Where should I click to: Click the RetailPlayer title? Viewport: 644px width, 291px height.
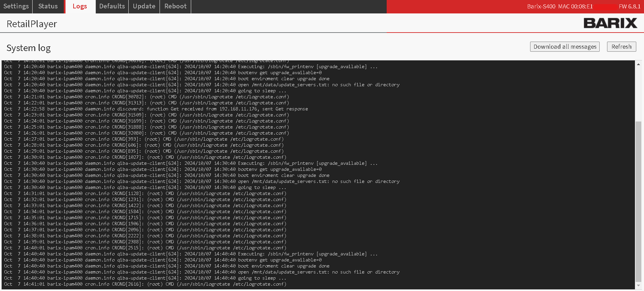32,24
